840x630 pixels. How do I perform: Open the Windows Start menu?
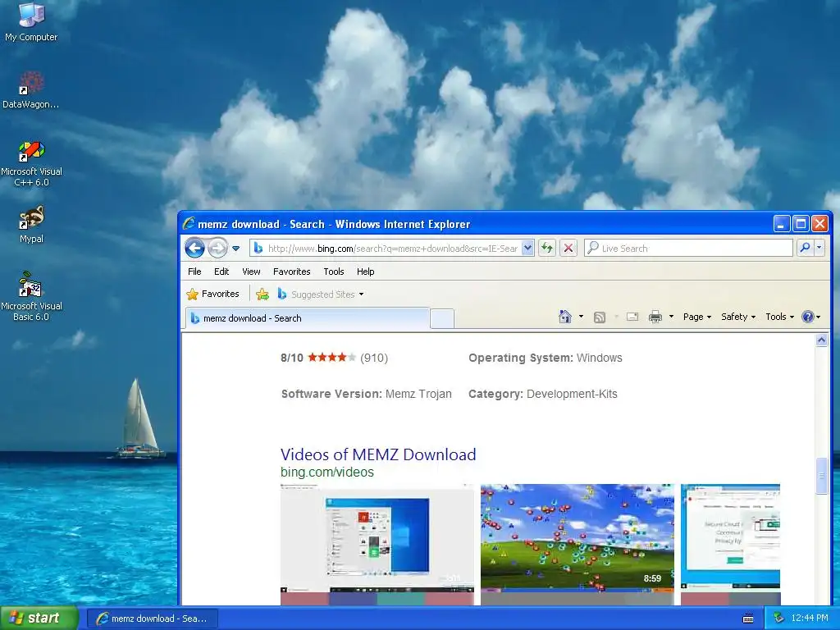39,618
